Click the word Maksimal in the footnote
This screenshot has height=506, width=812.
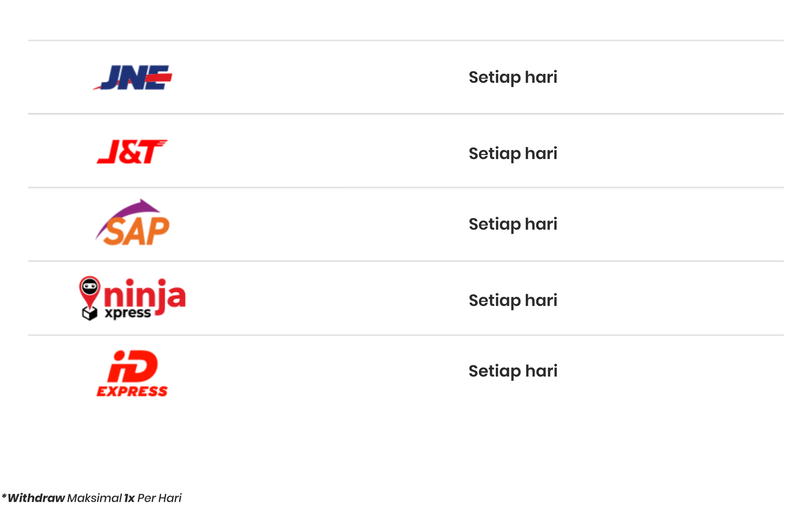pyautogui.click(x=95, y=498)
